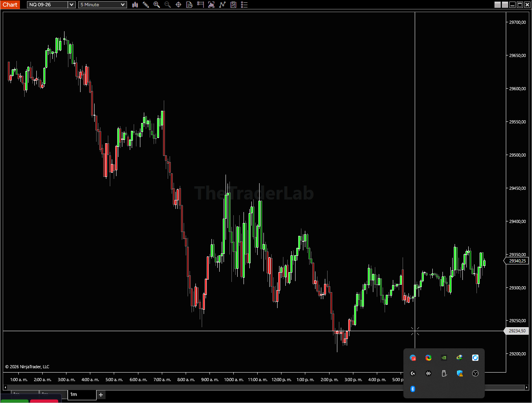Expand the NQ 09-26 instrument dropdown
The width and height of the screenshot is (532, 403).
[x=72, y=5]
